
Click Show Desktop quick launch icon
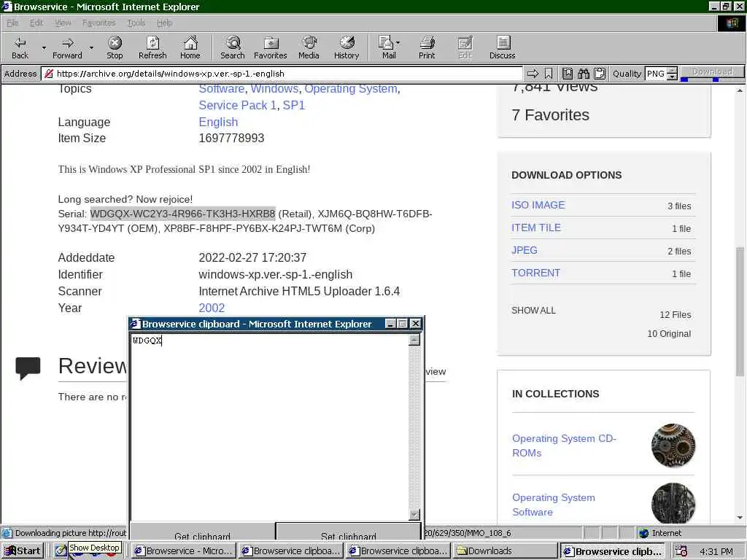click(61, 551)
